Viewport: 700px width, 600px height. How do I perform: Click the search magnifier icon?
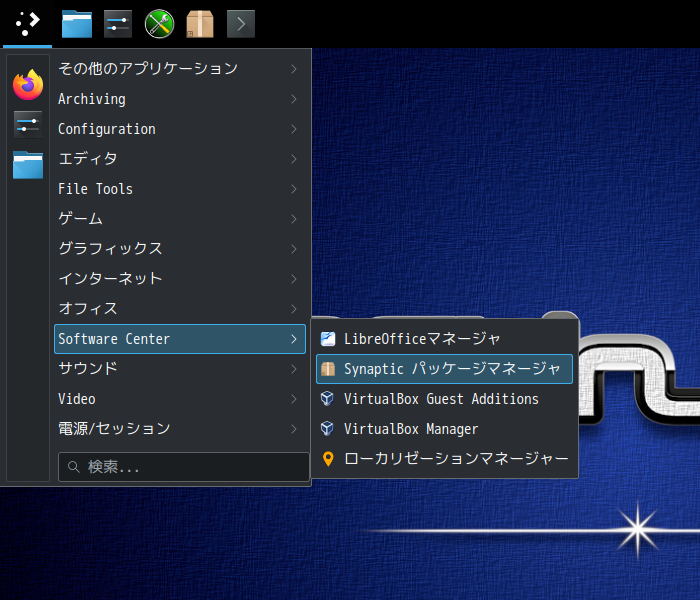(74, 467)
